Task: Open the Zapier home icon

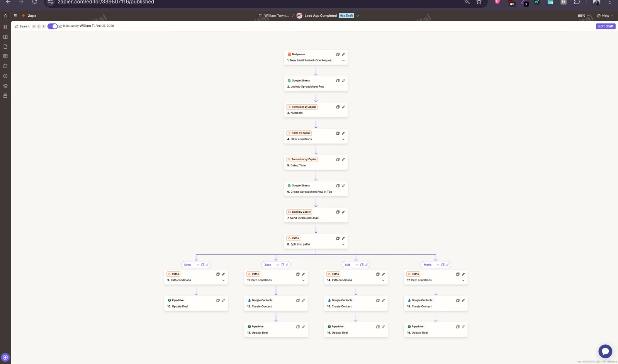Action: 5,16
